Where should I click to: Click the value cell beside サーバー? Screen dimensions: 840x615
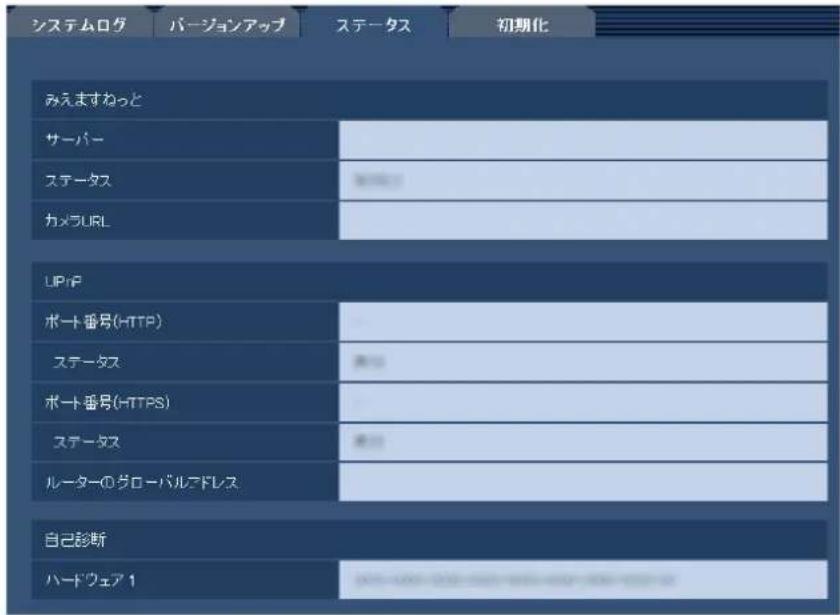[583, 140]
